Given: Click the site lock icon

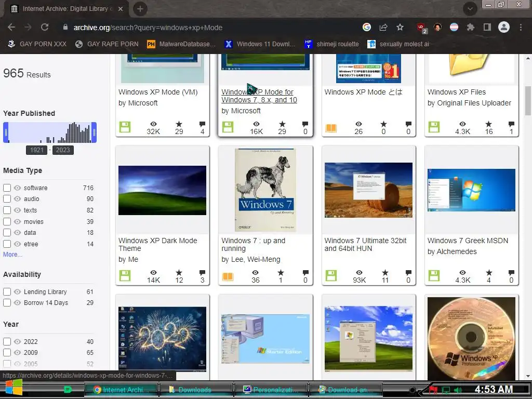Looking at the screenshot, I should 65,27.
